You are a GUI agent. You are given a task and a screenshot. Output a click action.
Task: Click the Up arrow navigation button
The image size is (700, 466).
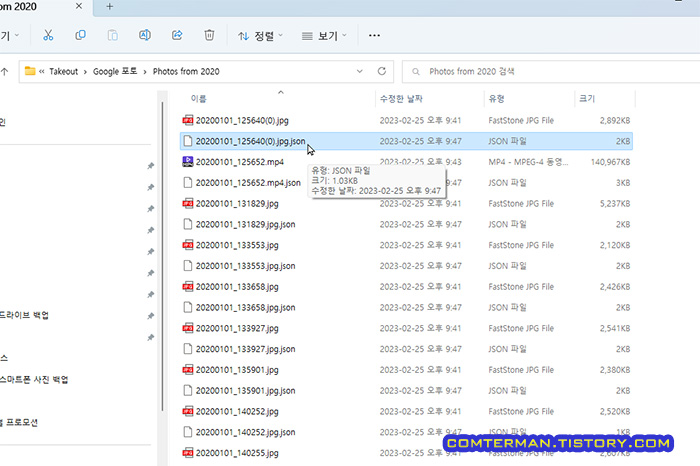(5, 71)
